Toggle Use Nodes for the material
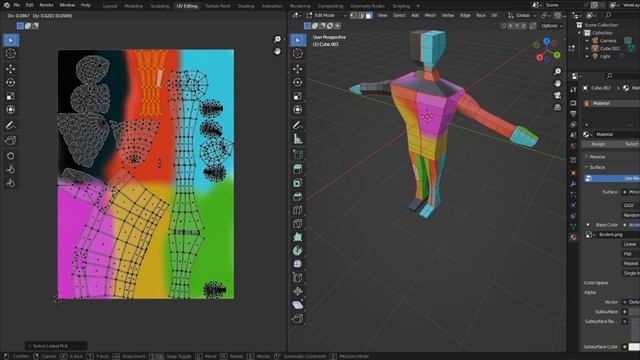The image size is (640, 360). click(x=612, y=178)
